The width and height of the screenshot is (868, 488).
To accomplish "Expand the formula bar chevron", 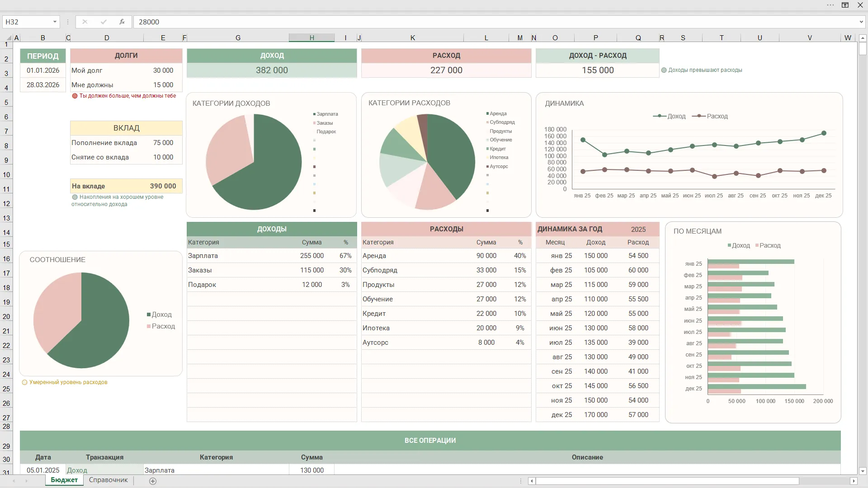I will coord(861,22).
